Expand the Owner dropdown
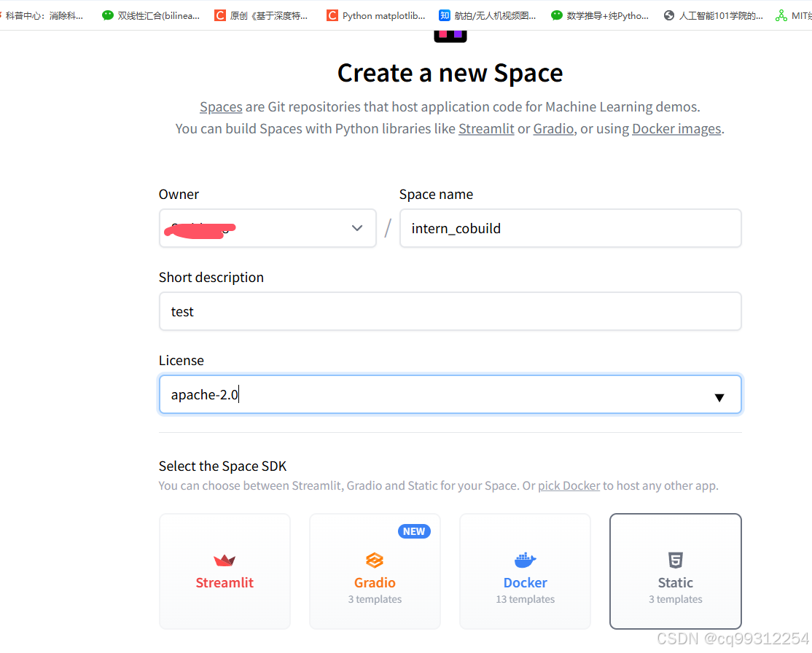 (268, 228)
